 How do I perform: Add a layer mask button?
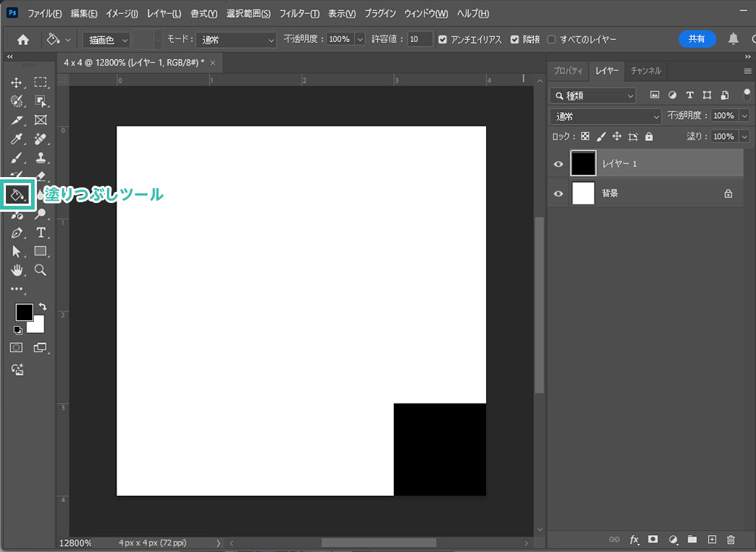[653, 539]
